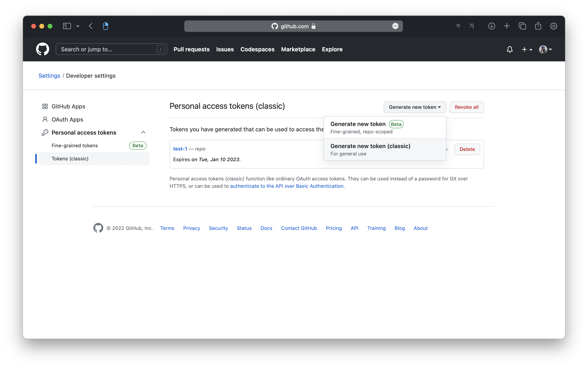Viewport: 588px width, 369px height.
Task: Open Fine-grained tokens in sidebar
Action: tap(75, 146)
